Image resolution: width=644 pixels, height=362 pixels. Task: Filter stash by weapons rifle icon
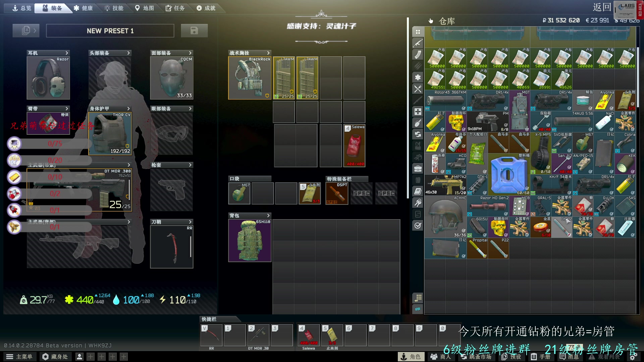[418, 43]
